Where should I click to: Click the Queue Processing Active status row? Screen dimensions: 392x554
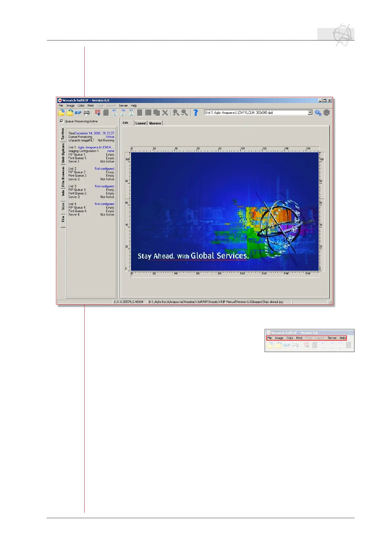[x=91, y=137]
